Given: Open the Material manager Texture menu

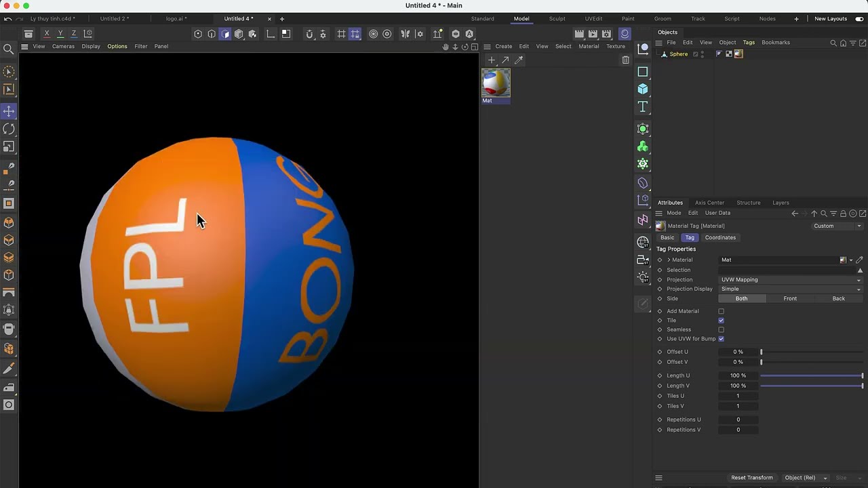Looking at the screenshot, I should [x=616, y=47].
